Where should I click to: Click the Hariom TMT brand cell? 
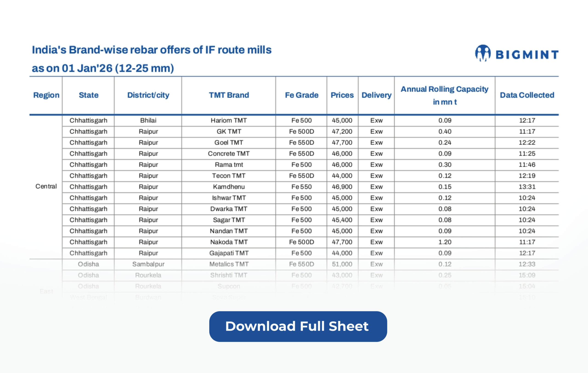tap(229, 120)
